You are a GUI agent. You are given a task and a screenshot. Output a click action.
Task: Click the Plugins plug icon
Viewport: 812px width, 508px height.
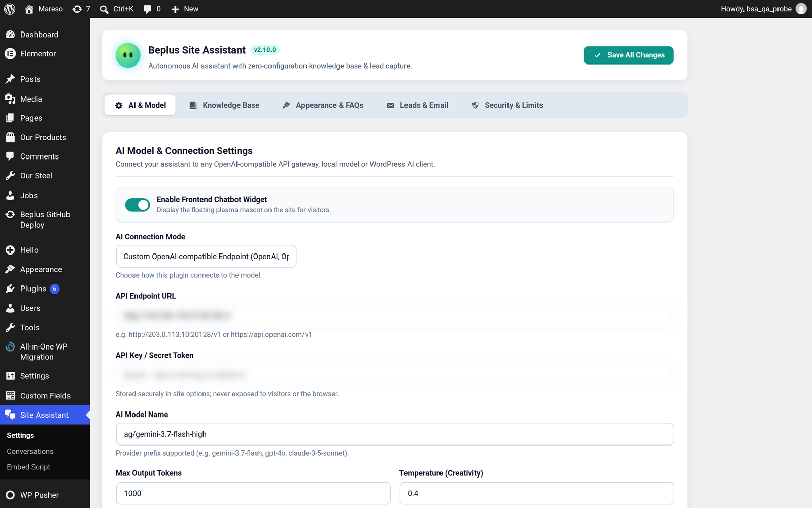[10, 289]
